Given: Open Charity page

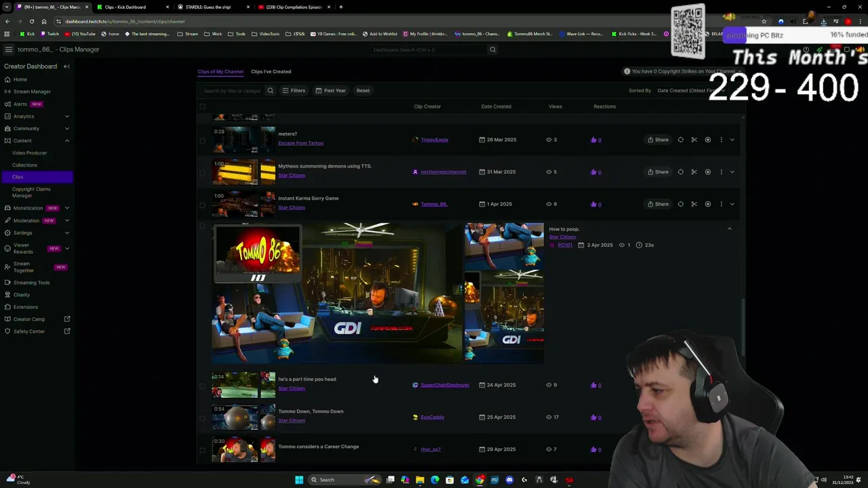Looking at the screenshot, I should (22, 295).
